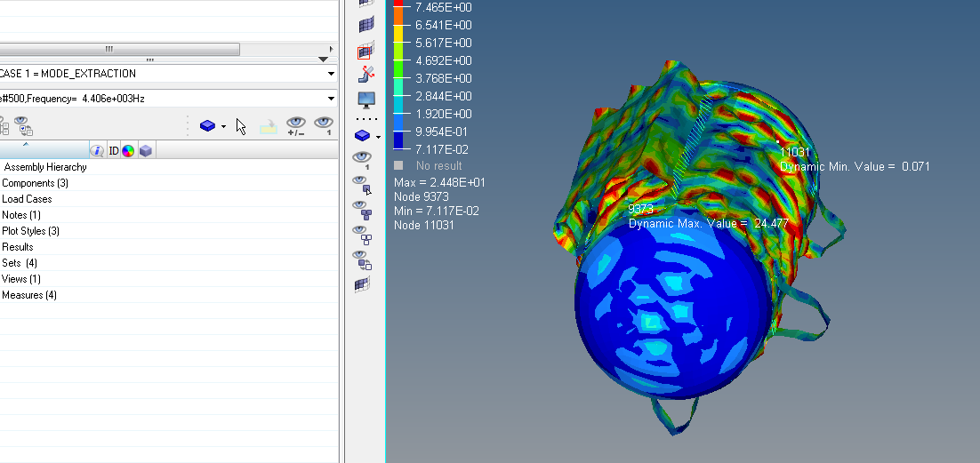
Task: Select the arrow cursor selection tool
Action: pos(240,126)
